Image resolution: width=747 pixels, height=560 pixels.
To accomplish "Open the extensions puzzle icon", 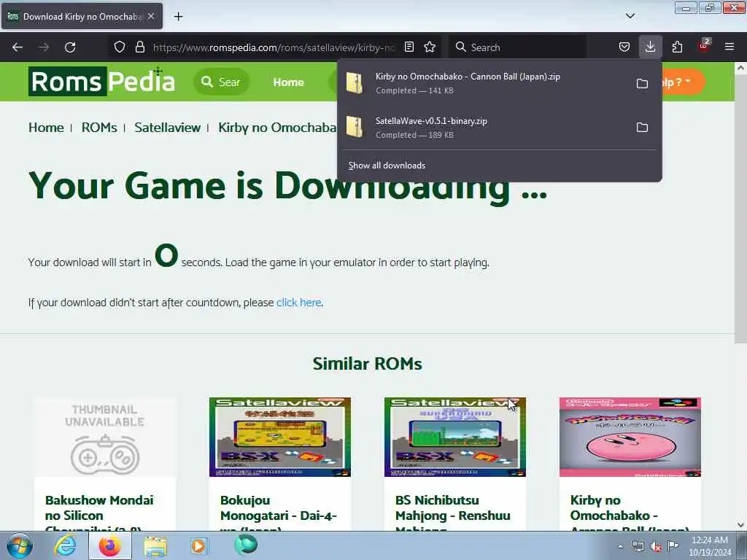I will tap(677, 47).
